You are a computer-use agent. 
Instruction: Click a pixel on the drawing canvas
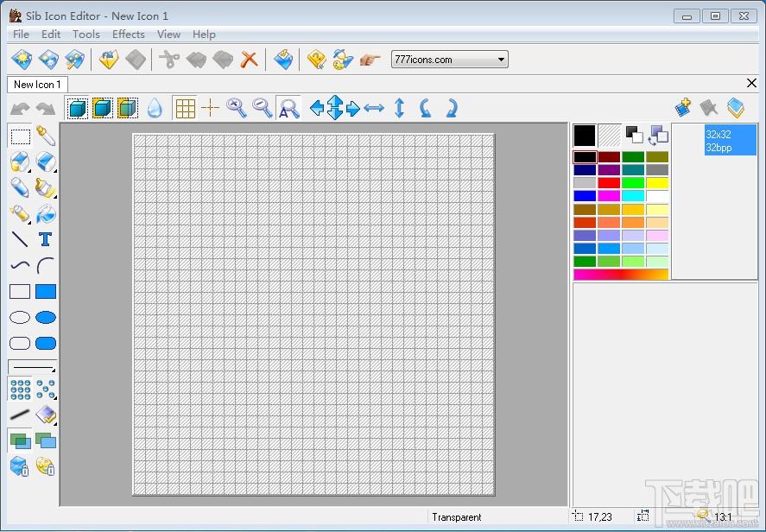pyautogui.click(x=313, y=314)
